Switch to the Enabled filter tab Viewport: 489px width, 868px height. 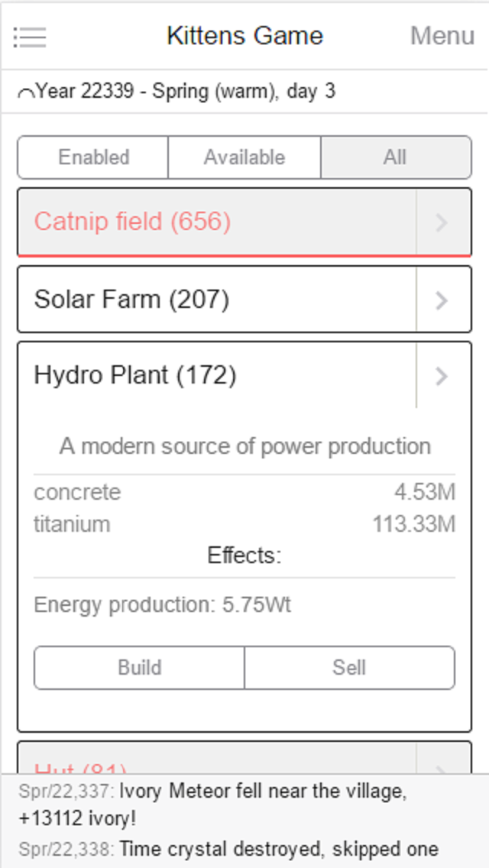pyautogui.click(x=93, y=157)
